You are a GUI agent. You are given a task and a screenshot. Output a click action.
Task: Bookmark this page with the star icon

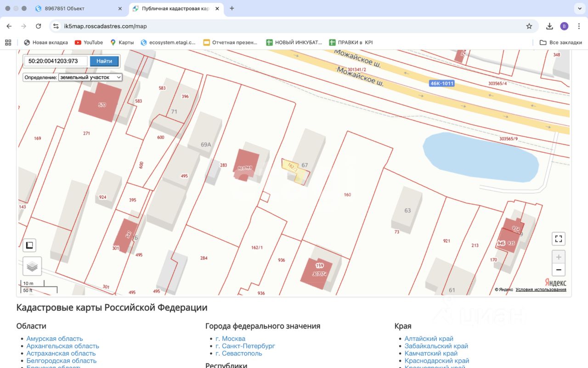point(529,26)
